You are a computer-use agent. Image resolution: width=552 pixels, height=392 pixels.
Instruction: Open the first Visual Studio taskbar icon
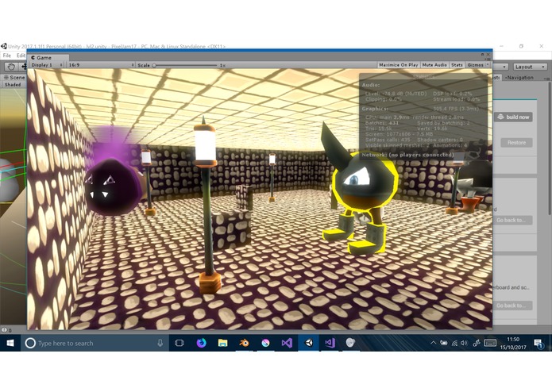[287, 343]
